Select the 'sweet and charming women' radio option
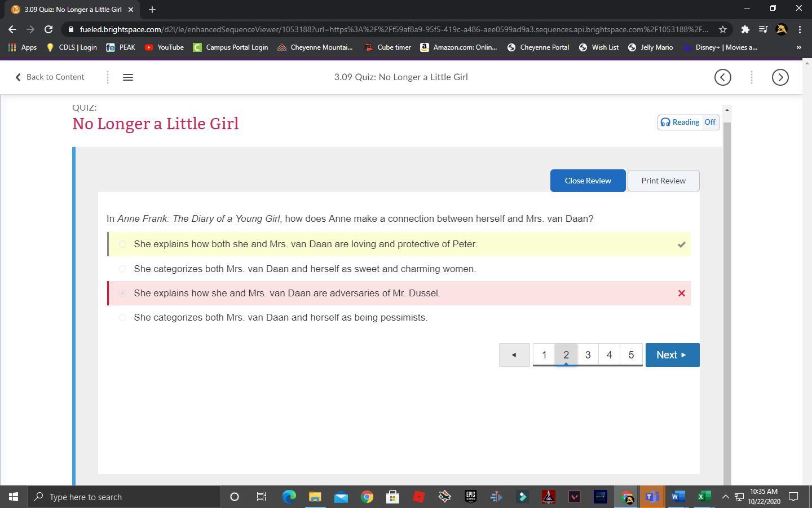The image size is (812, 508). point(122,269)
